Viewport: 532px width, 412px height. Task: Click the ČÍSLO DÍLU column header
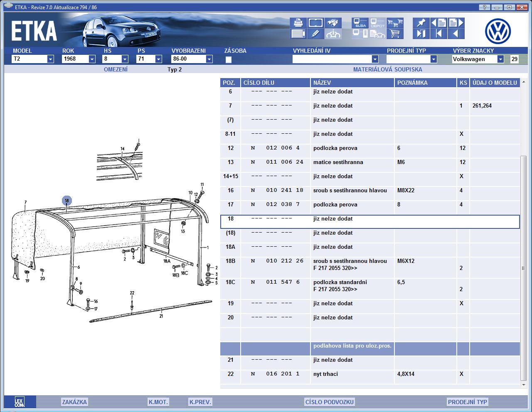click(275, 83)
